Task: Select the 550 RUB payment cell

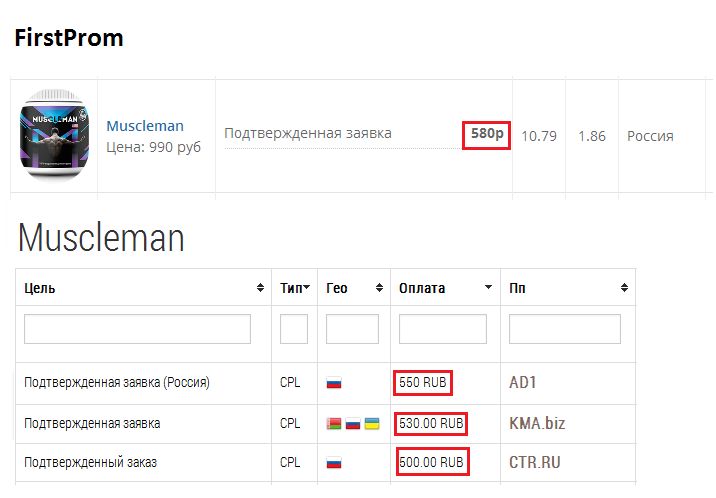Action: pos(423,383)
